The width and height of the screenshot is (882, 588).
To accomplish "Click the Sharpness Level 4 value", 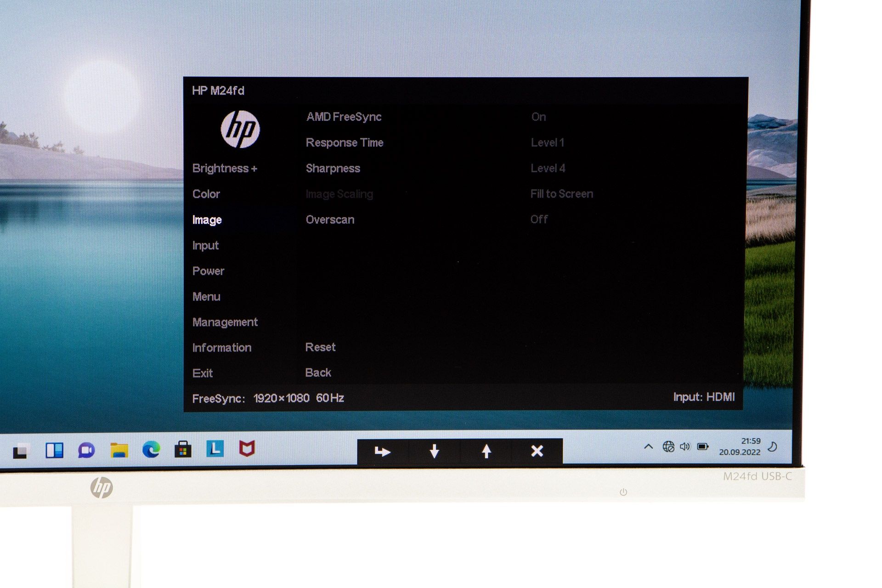I will coord(548,168).
